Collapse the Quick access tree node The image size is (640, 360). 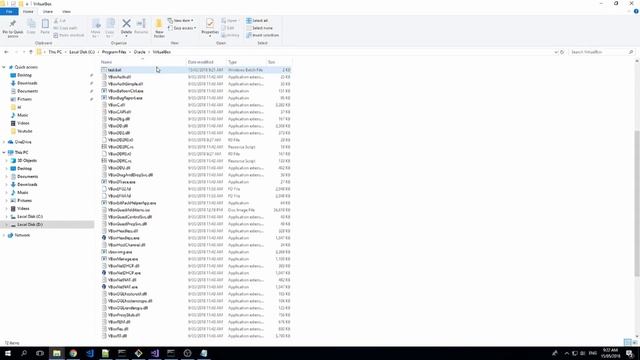pyautogui.click(x=4, y=67)
